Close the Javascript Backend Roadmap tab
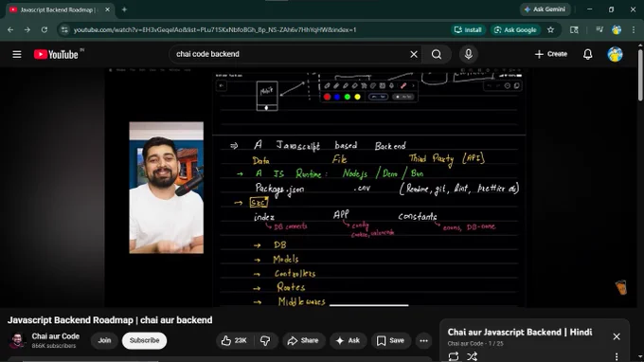 (x=107, y=9)
